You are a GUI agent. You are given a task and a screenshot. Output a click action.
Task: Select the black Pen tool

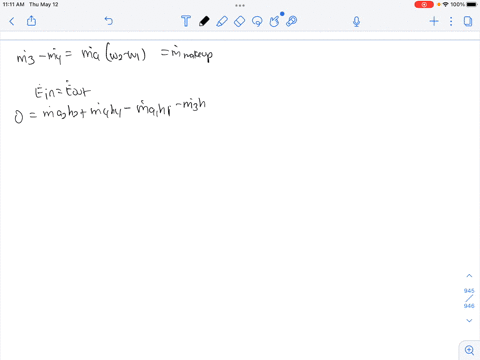(x=204, y=21)
